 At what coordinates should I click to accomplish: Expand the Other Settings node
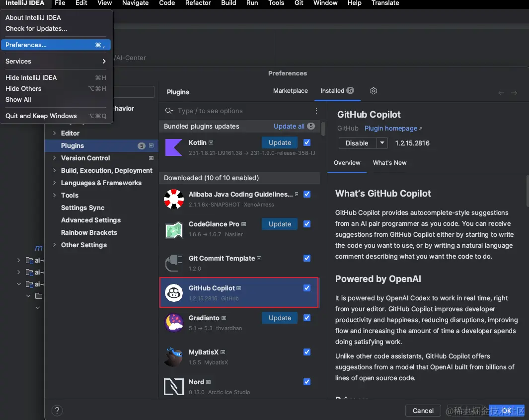54,245
